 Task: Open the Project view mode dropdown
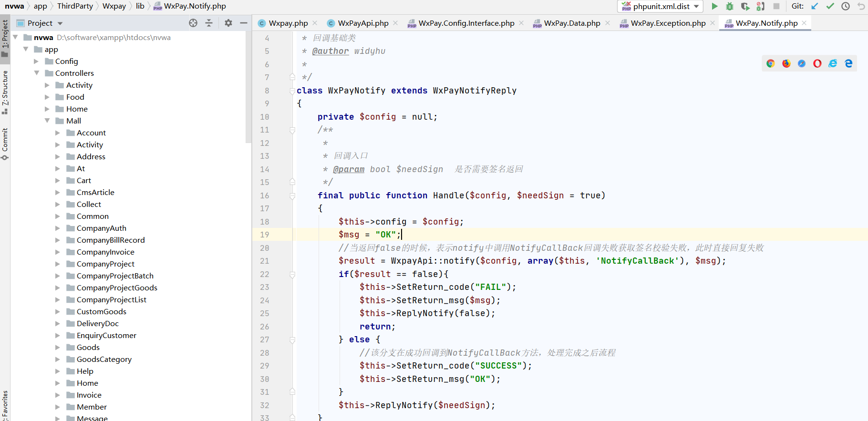[60, 23]
